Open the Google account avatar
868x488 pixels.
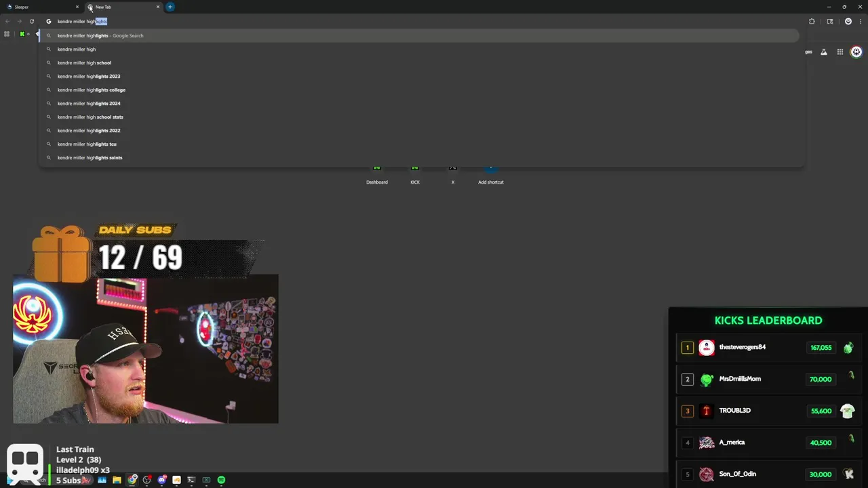pyautogui.click(x=856, y=52)
